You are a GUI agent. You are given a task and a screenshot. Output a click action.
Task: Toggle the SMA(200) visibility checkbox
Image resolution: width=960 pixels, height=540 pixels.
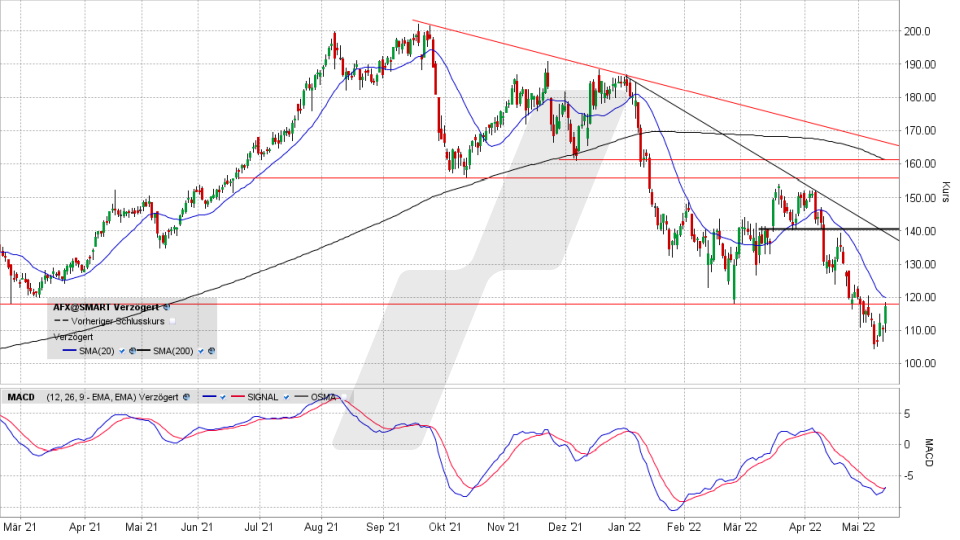click(x=201, y=351)
